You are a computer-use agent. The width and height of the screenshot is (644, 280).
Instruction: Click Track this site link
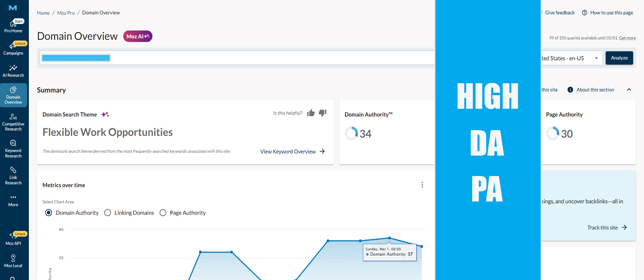(x=603, y=228)
